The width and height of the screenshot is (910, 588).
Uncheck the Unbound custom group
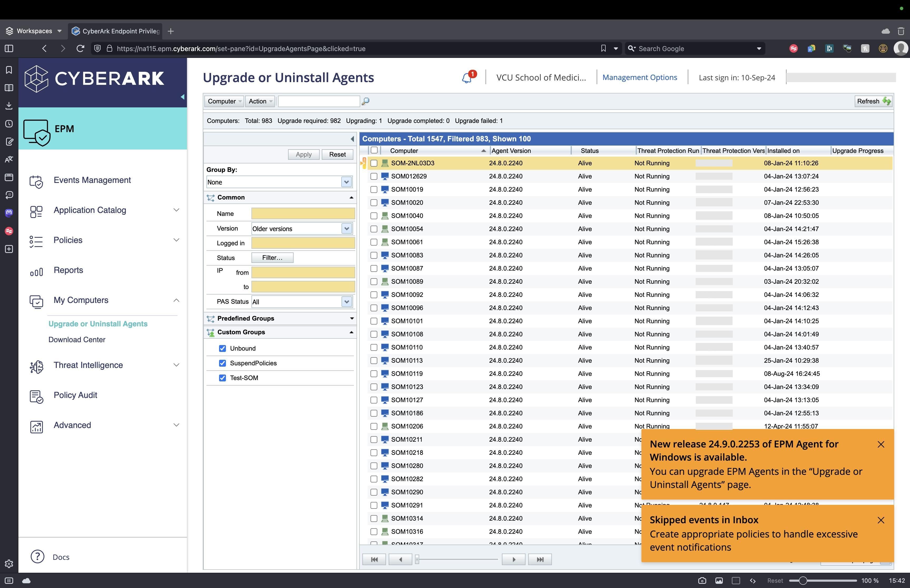pyautogui.click(x=222, y=348)
